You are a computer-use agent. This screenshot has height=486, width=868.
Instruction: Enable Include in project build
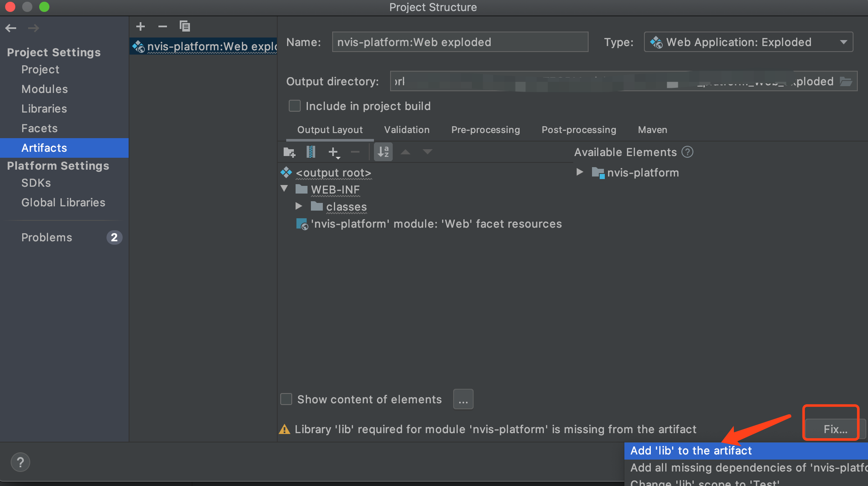(x=295, y=106)
